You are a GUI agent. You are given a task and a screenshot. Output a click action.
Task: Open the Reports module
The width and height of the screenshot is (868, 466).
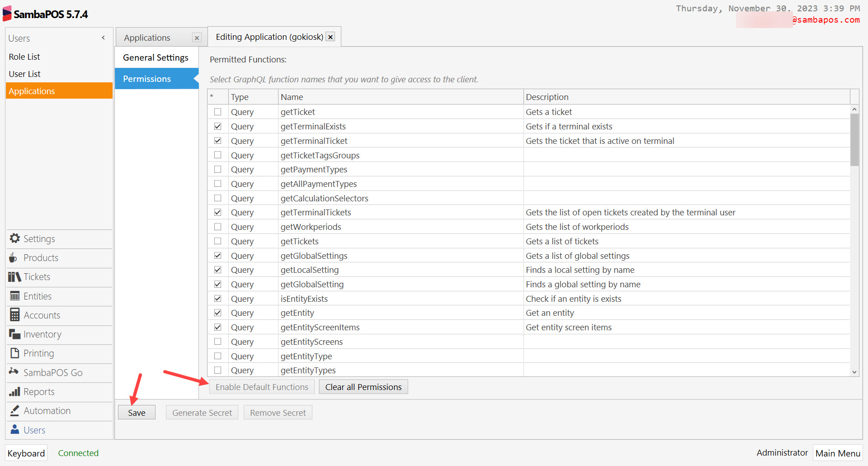[x=38, y=391]
